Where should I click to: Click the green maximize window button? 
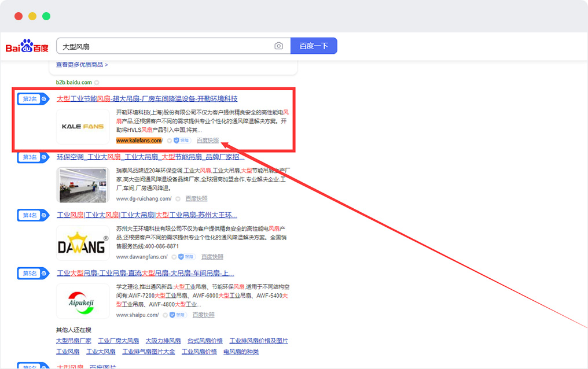coord(46,16)
